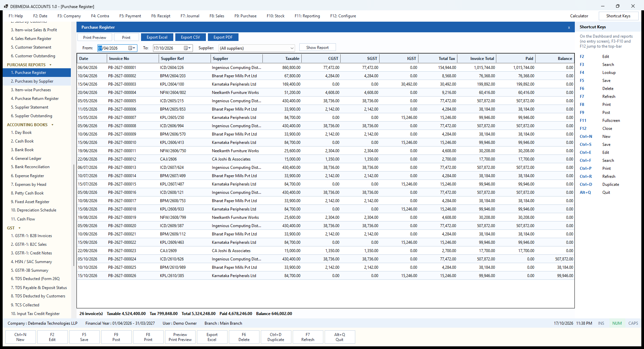Click the Ctrl+D Duplicate bottom button

pos(276,337)
